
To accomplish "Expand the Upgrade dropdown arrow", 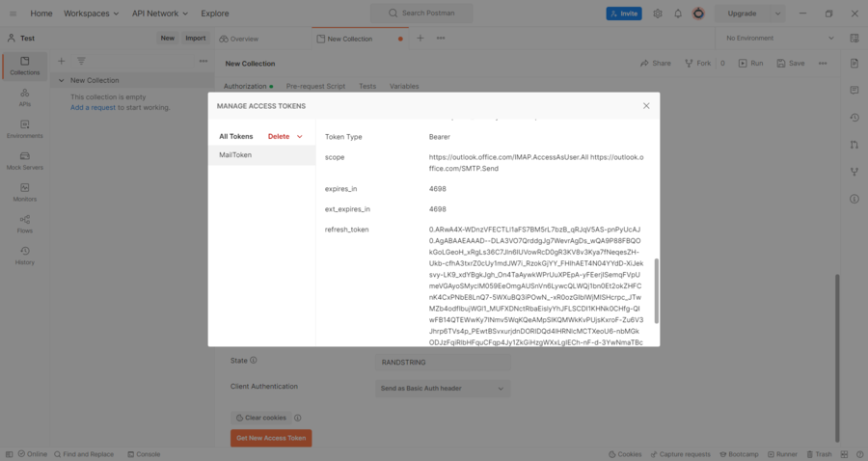I will 777,14.
